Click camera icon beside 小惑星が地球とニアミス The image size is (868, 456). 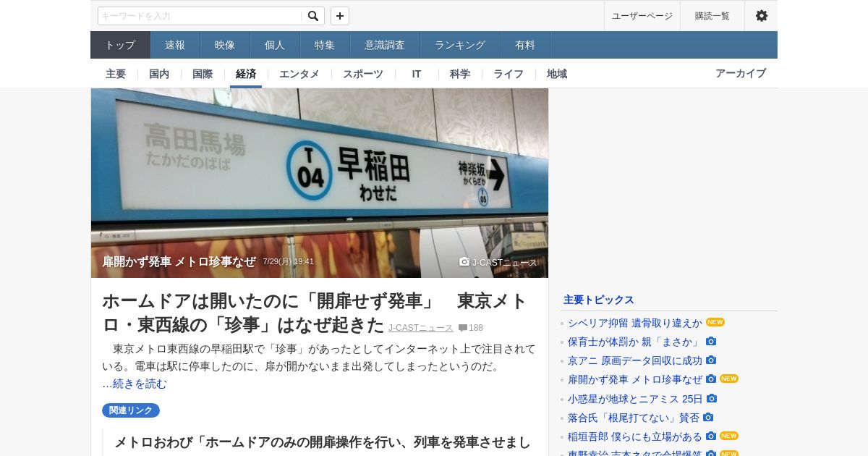712,399
